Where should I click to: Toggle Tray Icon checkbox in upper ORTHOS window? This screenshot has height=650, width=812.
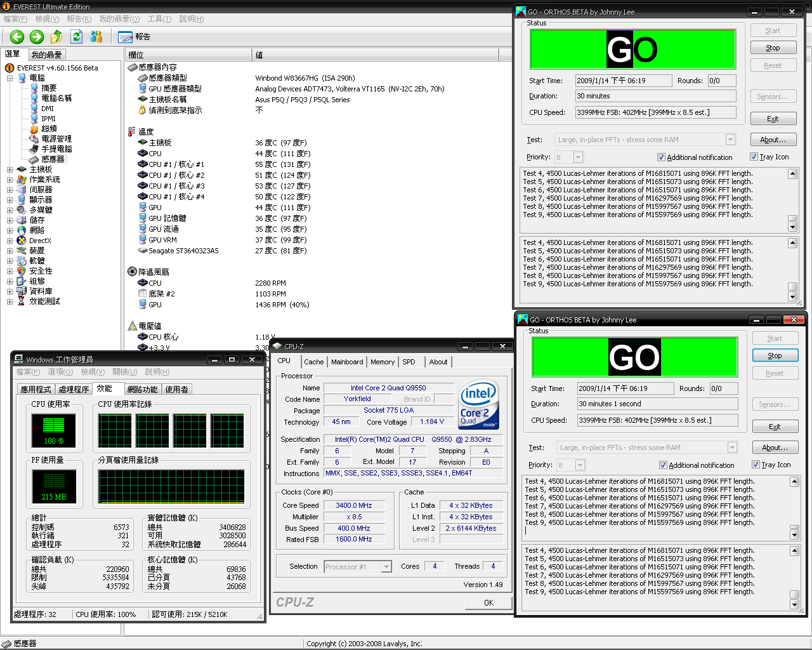pos(754,157)
